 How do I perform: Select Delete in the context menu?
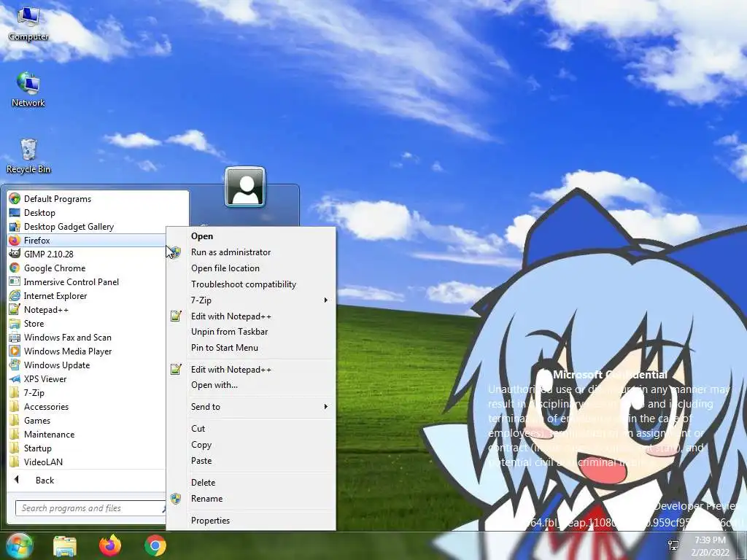251,483
